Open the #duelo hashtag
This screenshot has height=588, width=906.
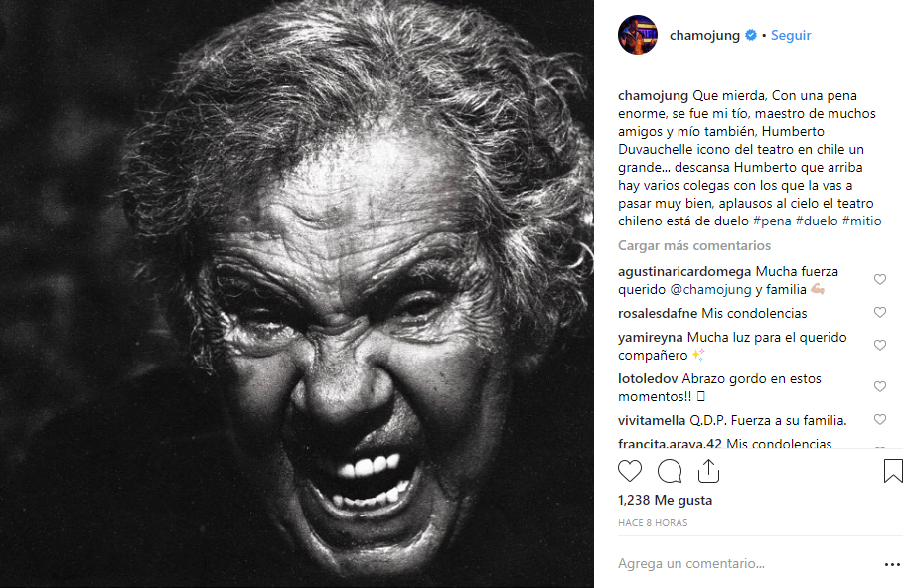(x=817, y=221)
